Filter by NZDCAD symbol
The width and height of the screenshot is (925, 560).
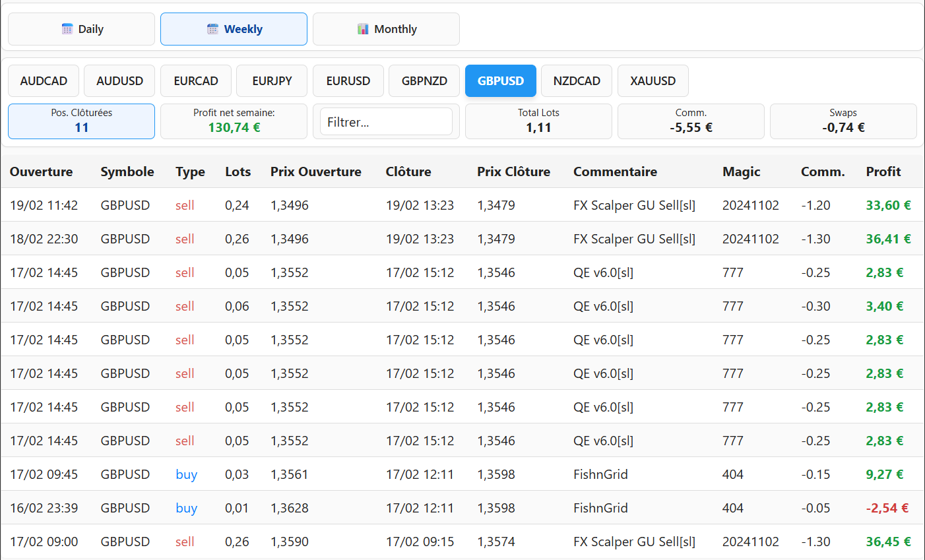[x=577, y=81]
